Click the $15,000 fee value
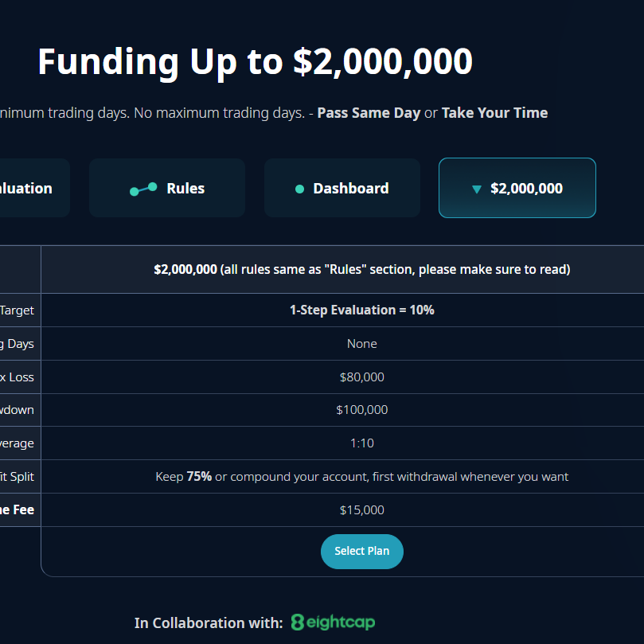This screenshot has height=644, width=644. [x=362, y=510]
